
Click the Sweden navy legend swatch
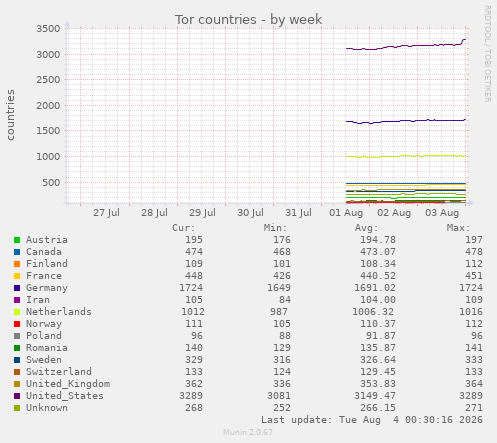click(x=17, y=360)
